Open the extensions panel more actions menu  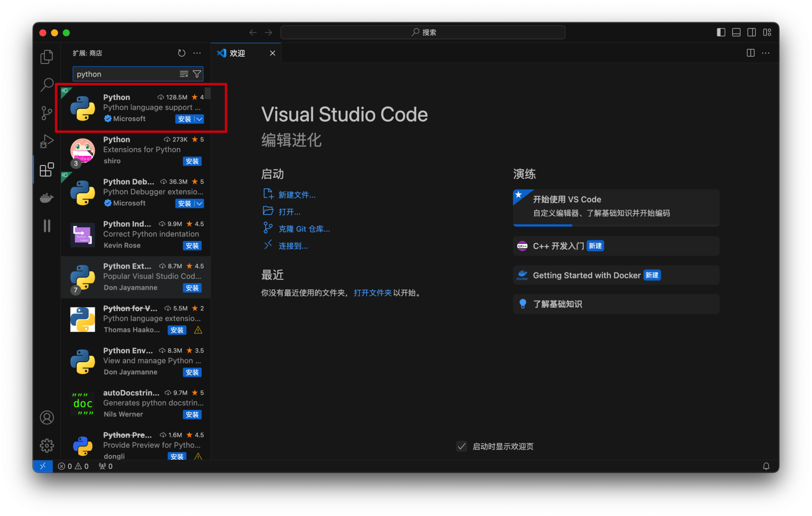pos(197,53)
